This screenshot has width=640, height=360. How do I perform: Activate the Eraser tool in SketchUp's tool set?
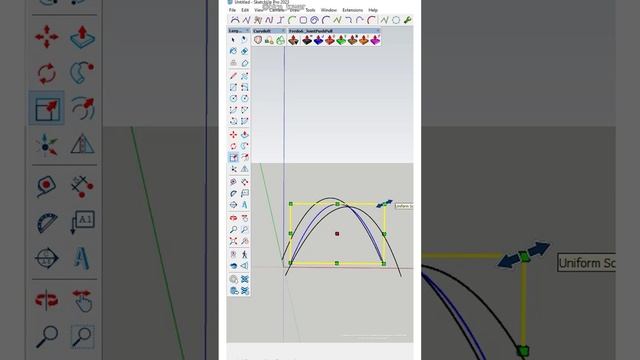(244, 51)
